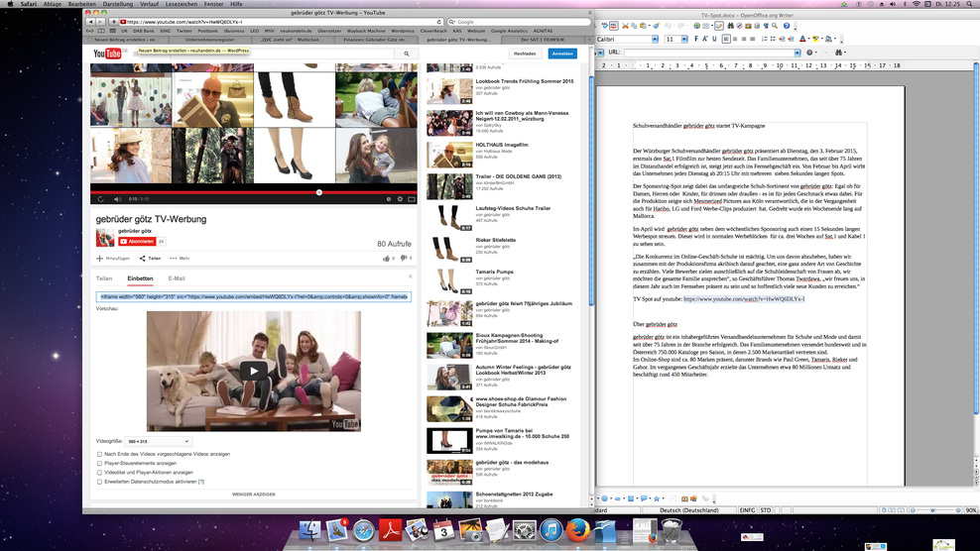The width and height of the screenshot is (980, 551).
Task: Switch to the Unternehmensregister Safari tab
Action: pyautogui.click(x=210, y=40)
